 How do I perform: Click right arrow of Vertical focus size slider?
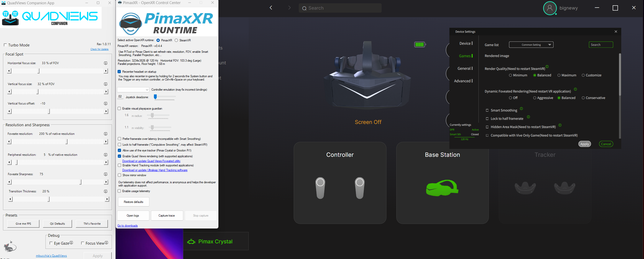(106, 92)
